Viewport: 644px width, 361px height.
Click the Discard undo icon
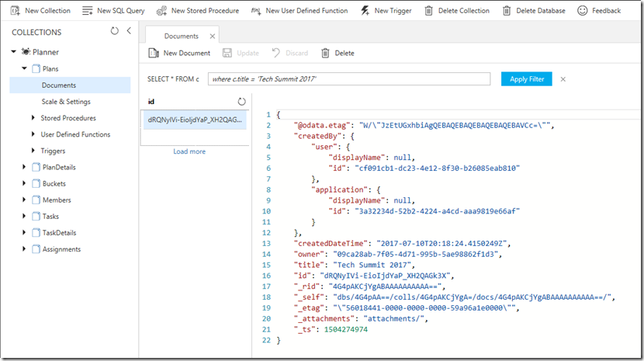click(275, 53)
